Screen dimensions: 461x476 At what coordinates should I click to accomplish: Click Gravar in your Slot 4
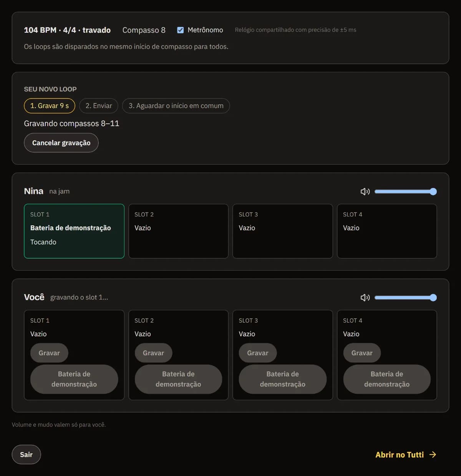coord(362,353)
